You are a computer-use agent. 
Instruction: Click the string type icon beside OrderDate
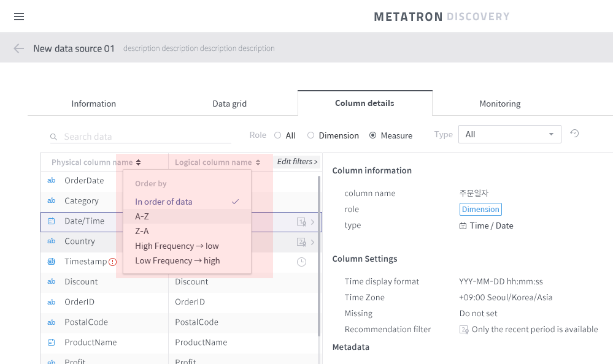[x=52, y=181]
